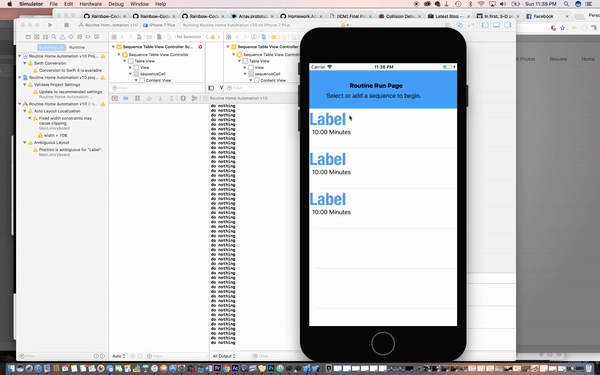This screenshot has height=375, width=600.
Task: Open the Debug menu in the menu bar
Action: pyautogui.click(x=116, y=4)
